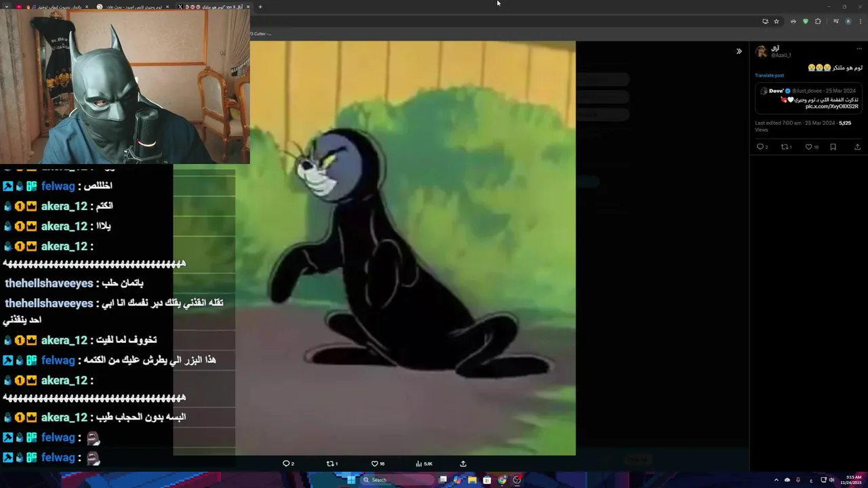Open reply icon below the image viewer
This screenshot has width=868, height=488.
tap(286, 464)
